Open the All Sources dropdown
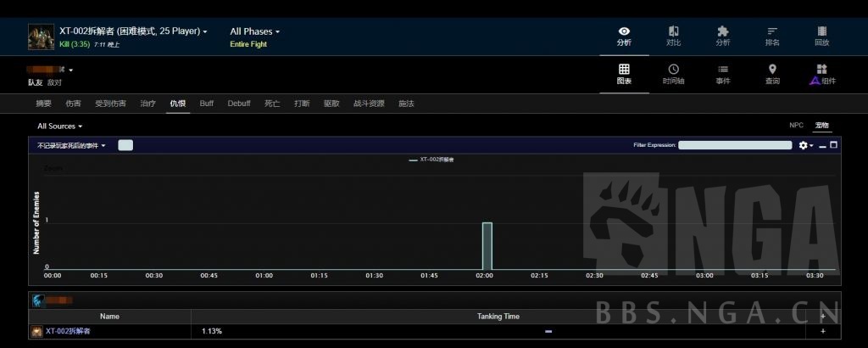The image size is (868, 348). 60,126
